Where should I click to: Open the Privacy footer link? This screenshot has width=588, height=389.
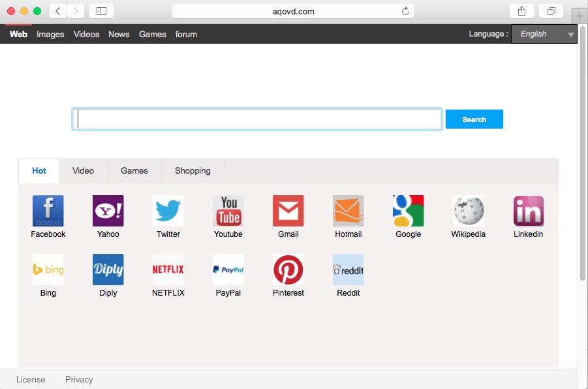(x=79, y=379)
